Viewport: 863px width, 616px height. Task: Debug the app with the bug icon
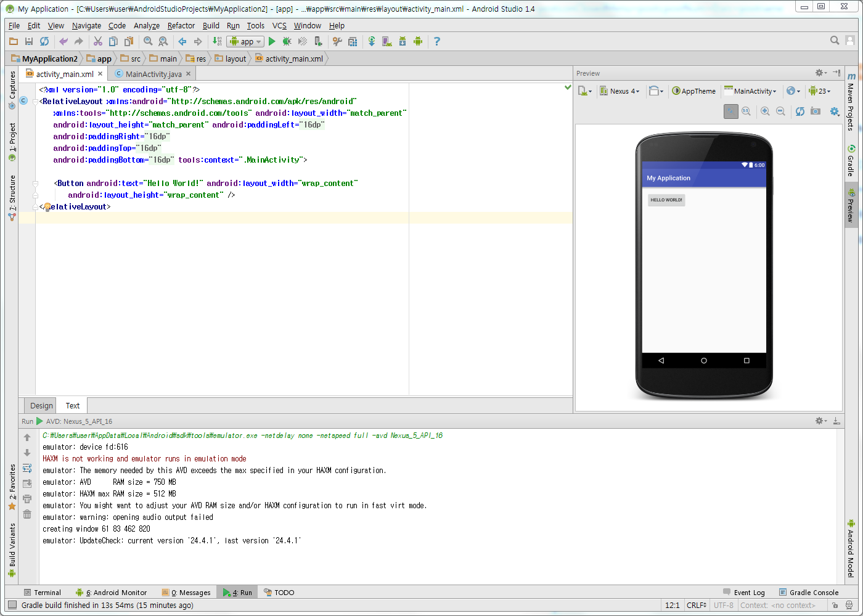coord(287,41)
